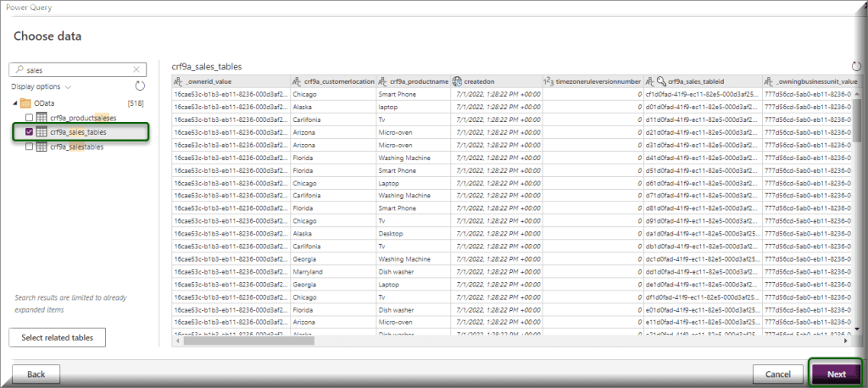Screen dimensions: 868x388
Task: Select the crf9a_customerlocation column header
Action: (x=333, y=81)
